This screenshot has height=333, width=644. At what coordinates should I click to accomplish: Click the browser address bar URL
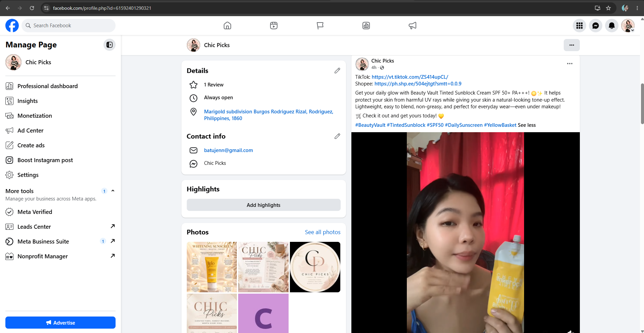(x=102, y=8)
